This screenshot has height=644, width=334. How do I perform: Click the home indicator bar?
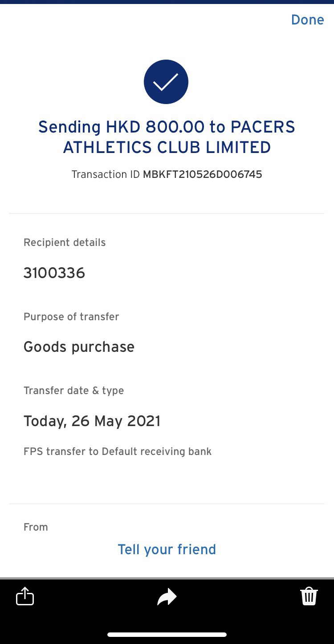point(167,635)
